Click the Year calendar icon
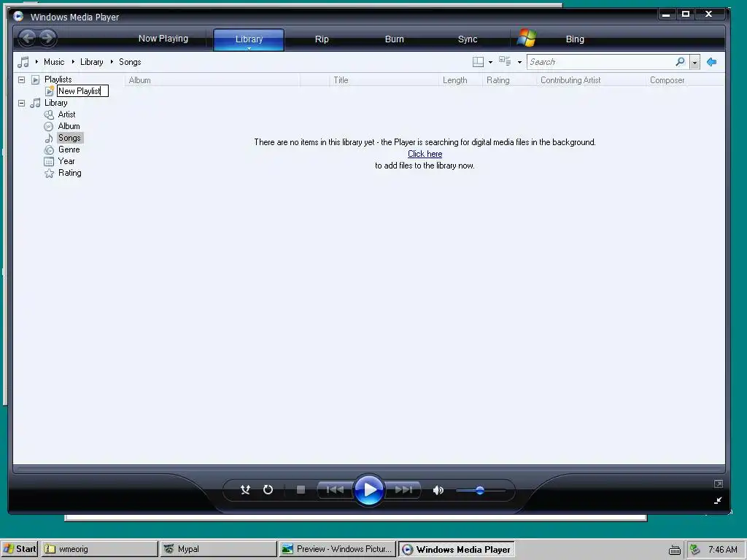 pyautogui.click(x=49, y=161)
